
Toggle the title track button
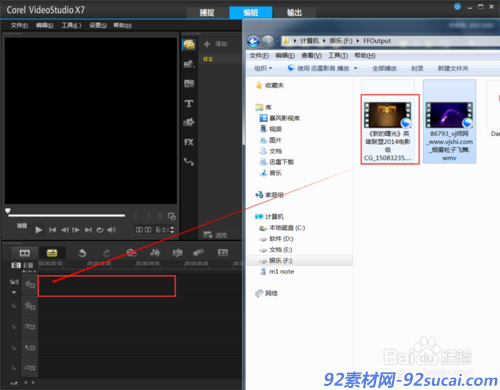30,327
